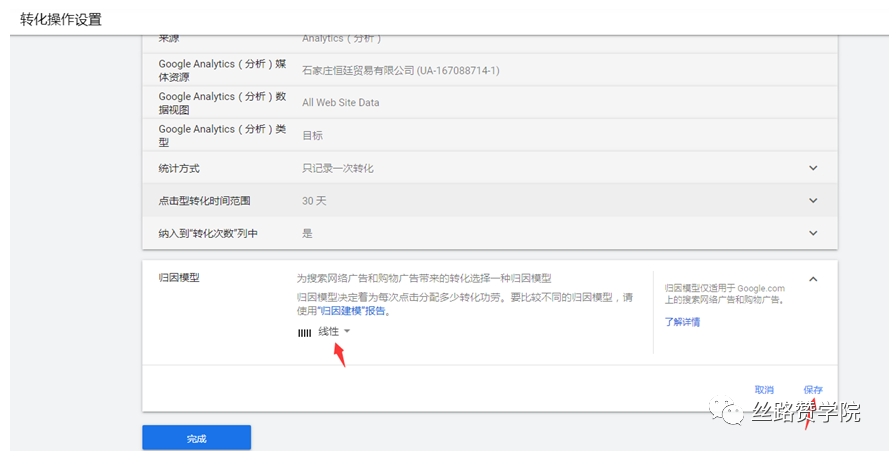Screen dimensions: 889x451
Task: Click the Google Analytics（分析）数据视图 label
Action: point(222,103)
